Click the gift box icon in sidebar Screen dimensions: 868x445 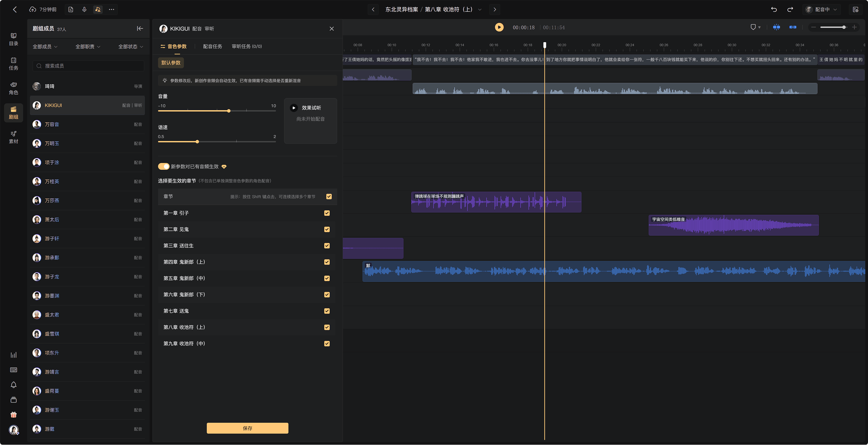click(x=14, y=415)
